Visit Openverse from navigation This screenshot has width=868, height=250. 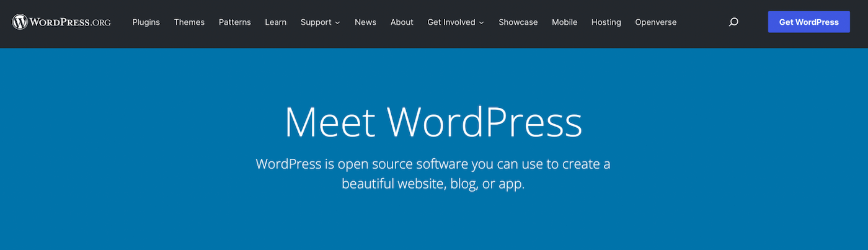pyautogui.click(x=656, y=22)
